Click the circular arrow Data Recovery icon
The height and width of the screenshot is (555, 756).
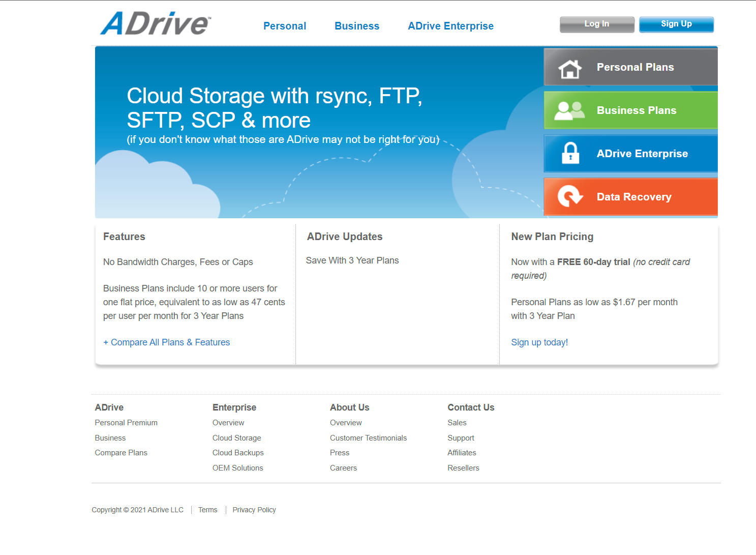point(569,196)
